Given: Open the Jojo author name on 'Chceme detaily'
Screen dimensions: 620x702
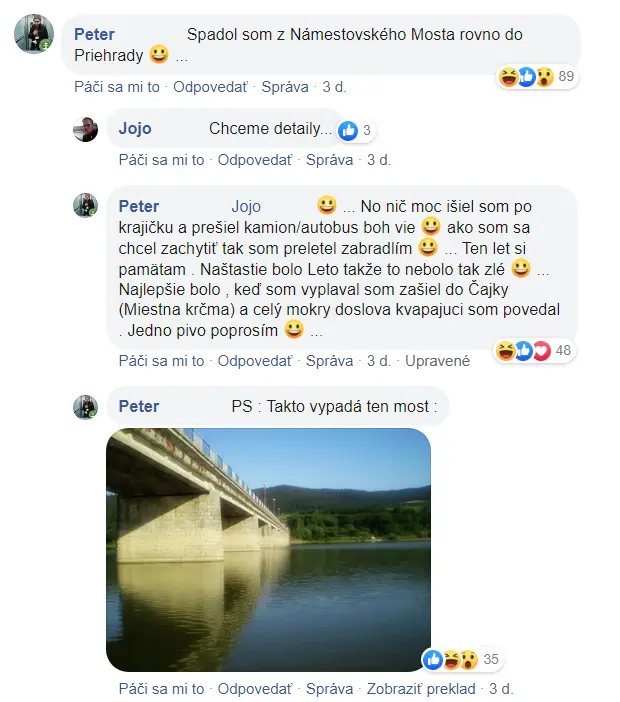Looking at the screenshot, I should click(x=135, y=129).
